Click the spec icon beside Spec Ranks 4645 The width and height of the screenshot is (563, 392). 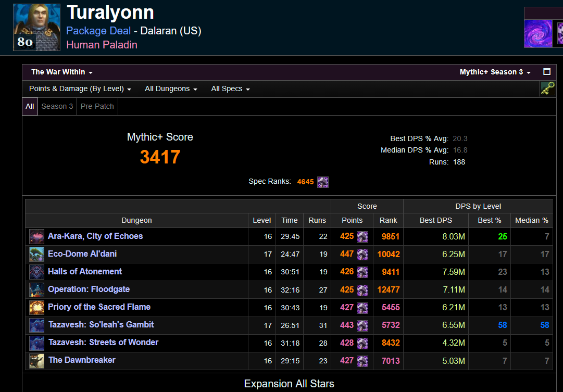[323, 182]
